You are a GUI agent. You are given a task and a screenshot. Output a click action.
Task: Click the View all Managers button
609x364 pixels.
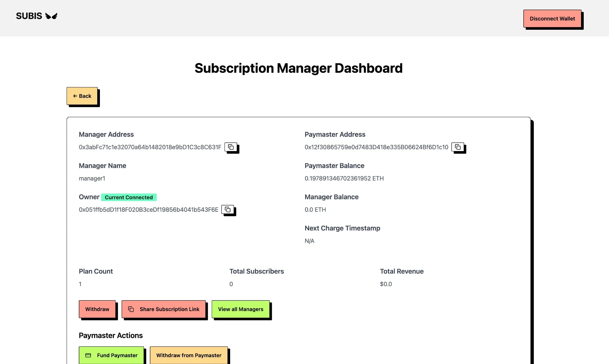click(x=240, y=309)
